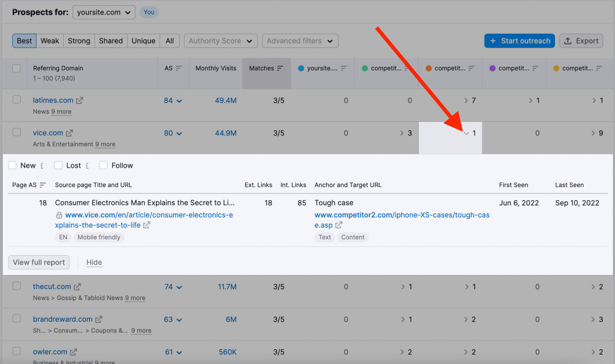
Task: Enable the Follow filter checkbox
Action: pyautogui.click(x=103, y=165)
